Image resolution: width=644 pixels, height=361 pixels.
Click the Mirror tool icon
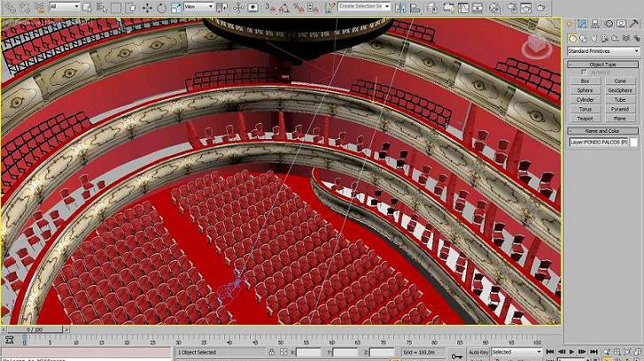point(400,7)
